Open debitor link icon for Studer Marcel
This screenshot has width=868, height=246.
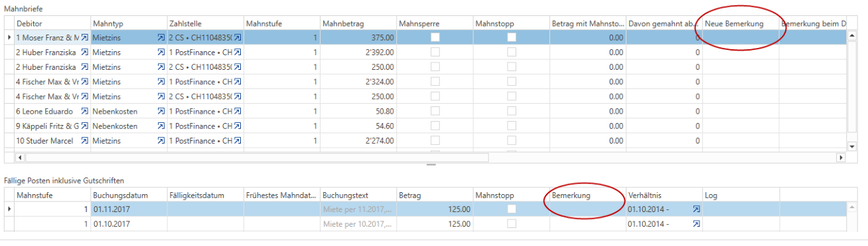click(x=85, y=140)
